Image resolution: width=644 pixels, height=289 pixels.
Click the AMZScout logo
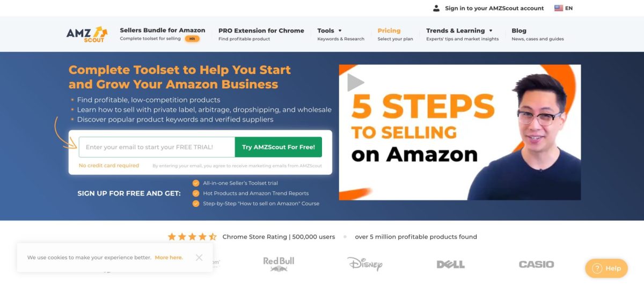coord(87,34)
